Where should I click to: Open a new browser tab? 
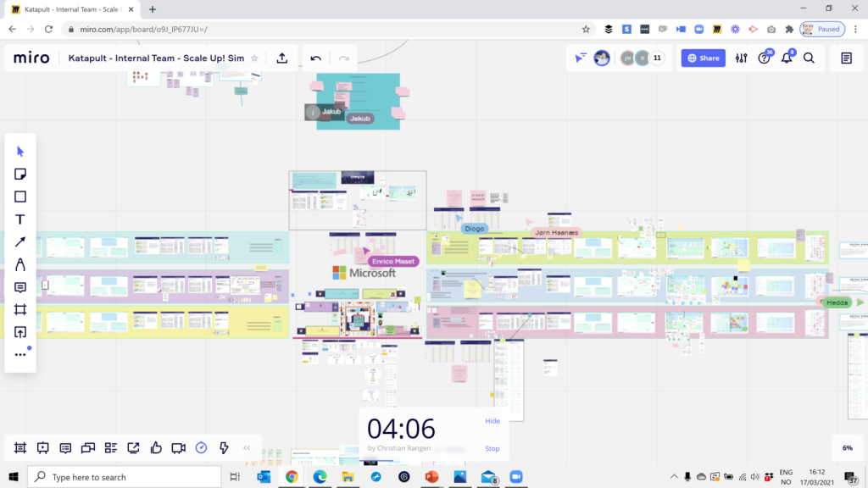pos(153,9)
